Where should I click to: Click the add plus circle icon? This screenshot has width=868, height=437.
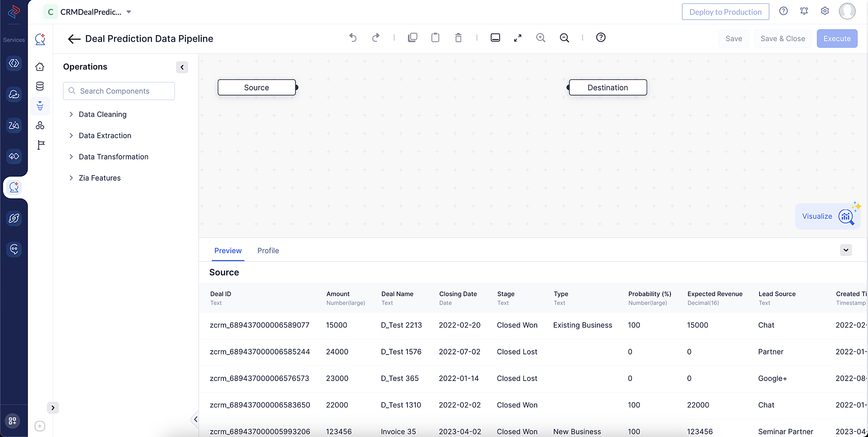point(40,426)
